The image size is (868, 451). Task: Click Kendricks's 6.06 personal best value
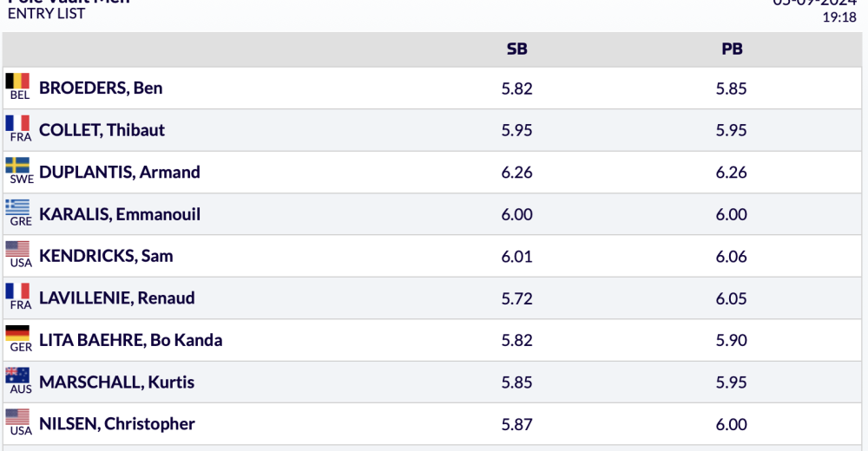click(x=732, y=257)
